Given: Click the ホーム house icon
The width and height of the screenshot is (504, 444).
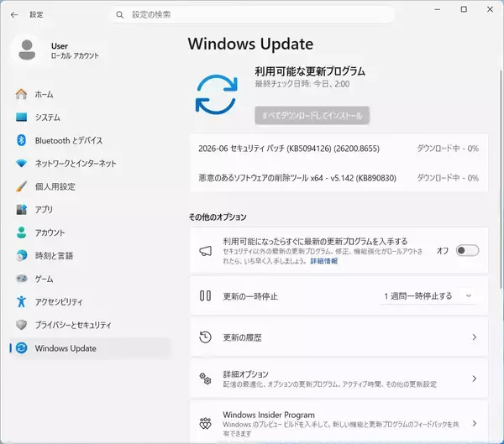Looking at the screenshot, I should (22, 94).
